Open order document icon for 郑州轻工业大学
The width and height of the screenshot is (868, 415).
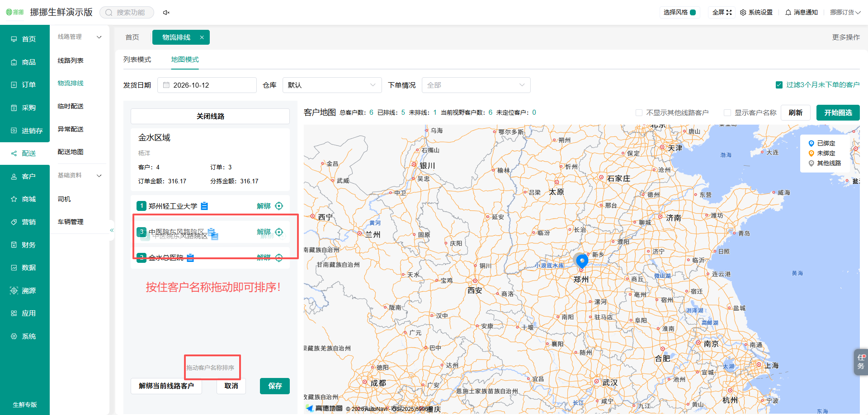pos(204,206)
